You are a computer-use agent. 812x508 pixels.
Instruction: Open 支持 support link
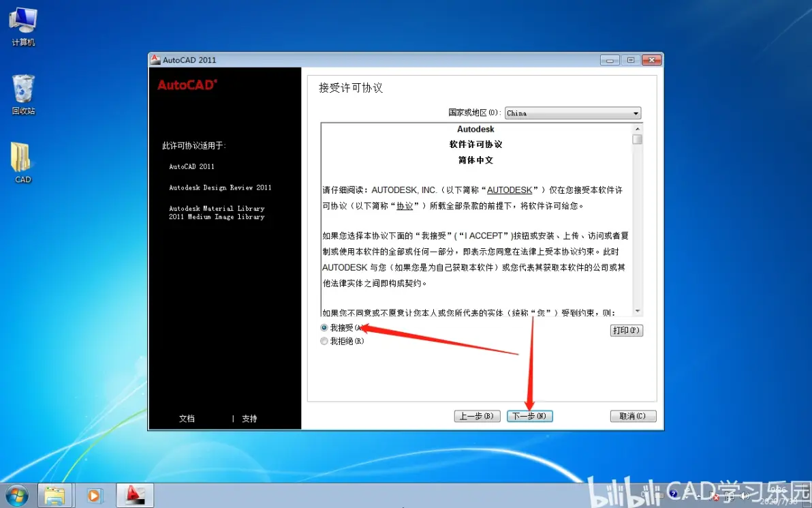249,418
